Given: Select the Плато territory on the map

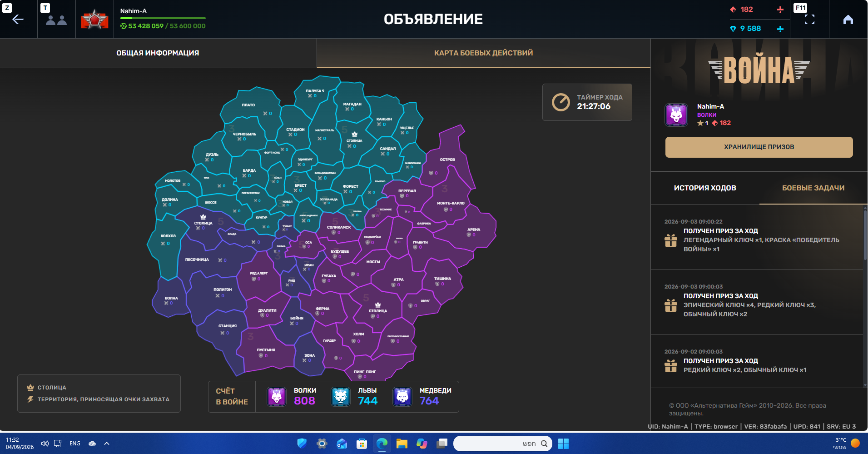Looking at the screenshot, I should [x=248, y=105].
